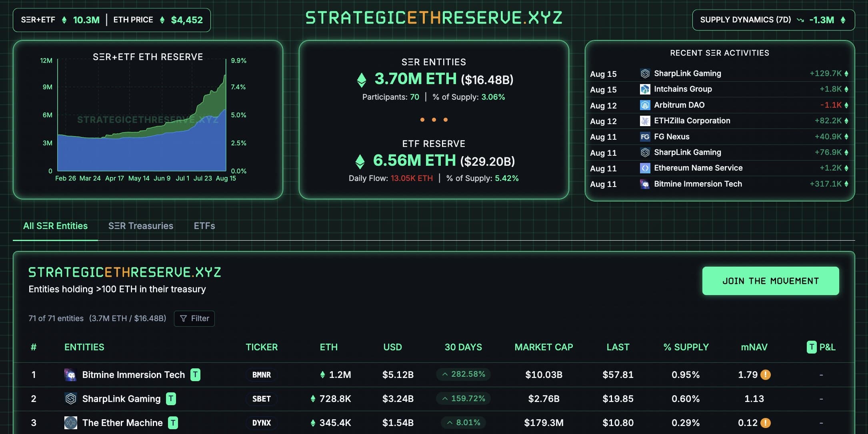Screen dimensions: 868x434
Task: Click the Arbitrum DAO icon in the activity feed
Action: coord(645,105)
